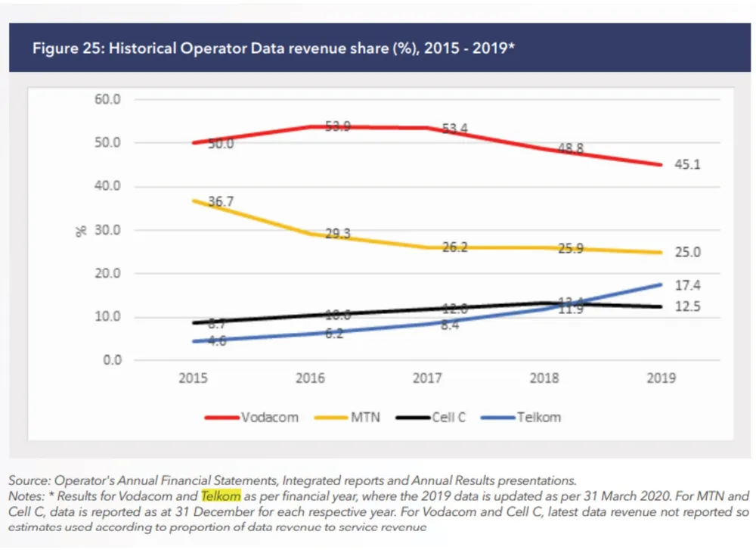Viewport: 756px width, 550px height.
Task: Select the MTN legend entry
Action: (347, 418)
